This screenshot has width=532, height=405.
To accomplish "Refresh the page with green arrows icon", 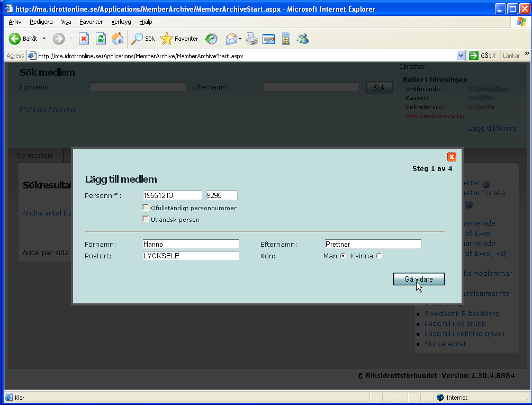I will tap(101, 39).
